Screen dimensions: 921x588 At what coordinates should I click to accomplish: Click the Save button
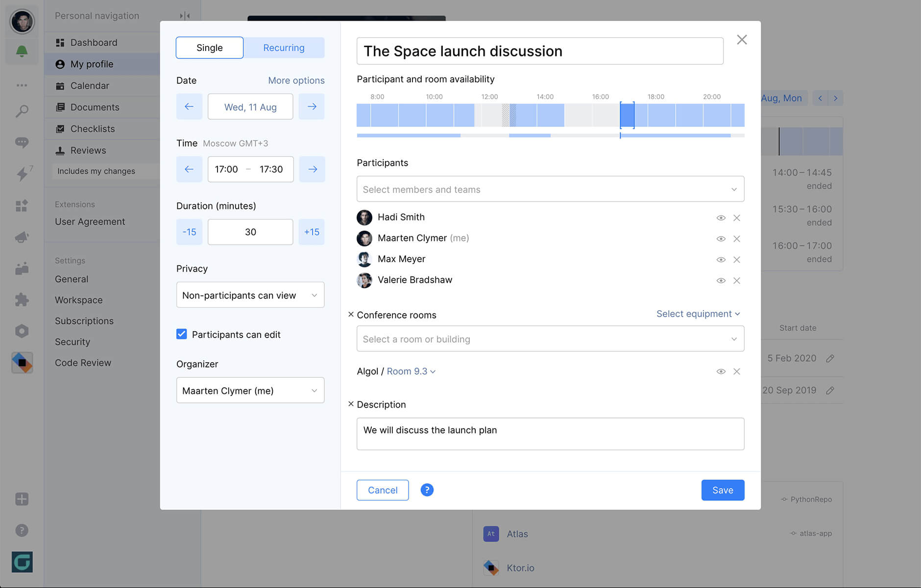723,490
